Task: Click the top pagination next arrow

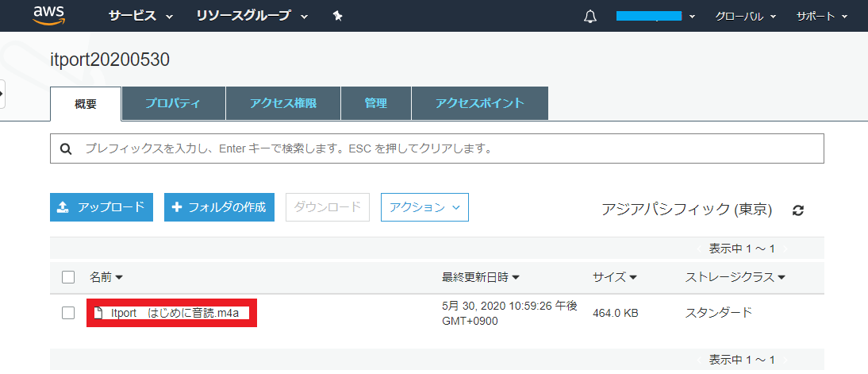Action: point(785,249)
